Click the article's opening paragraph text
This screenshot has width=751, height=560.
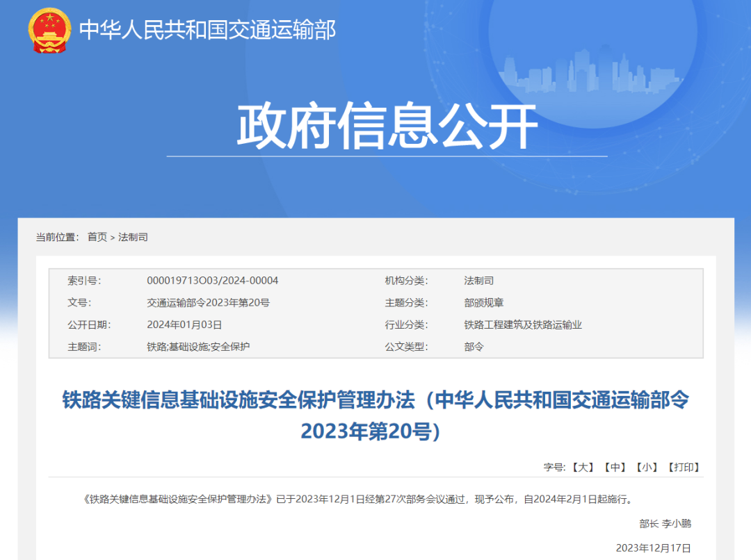359,500
